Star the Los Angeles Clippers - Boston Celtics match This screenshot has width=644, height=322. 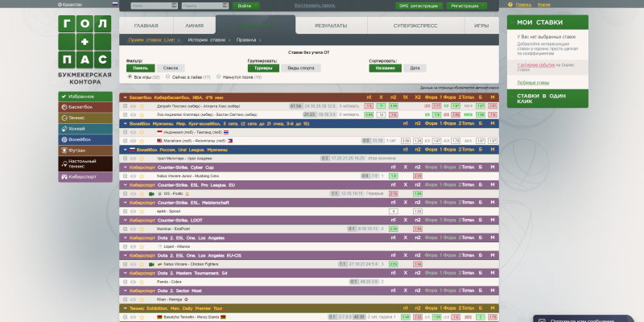pyautogui.click(x=142, y=115)
